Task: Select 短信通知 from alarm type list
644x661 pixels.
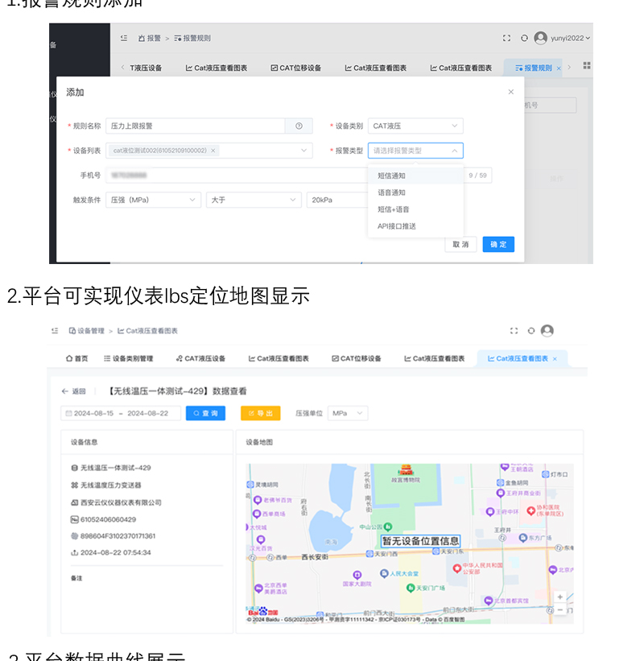Action: 392,176
